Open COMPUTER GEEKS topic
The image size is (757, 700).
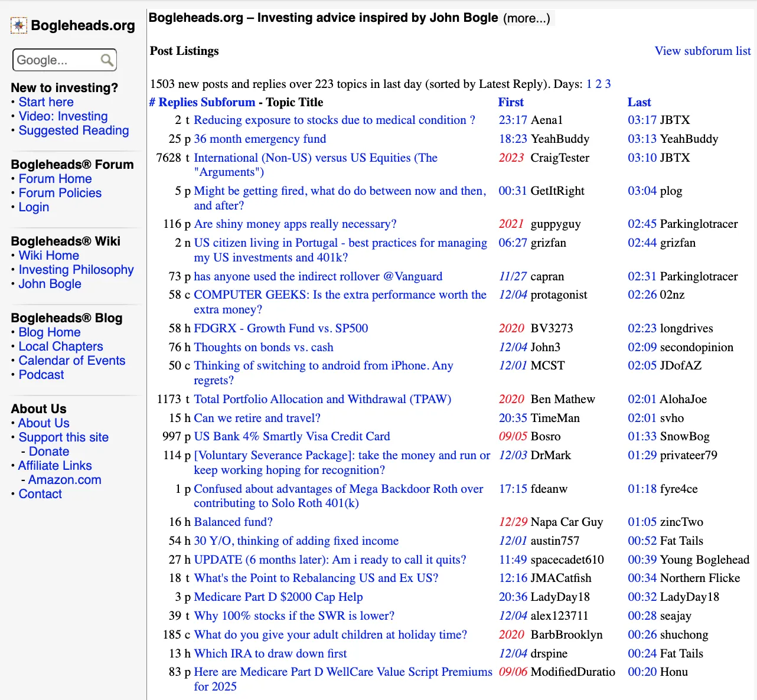pyautogui.click(x=340, y=302)
